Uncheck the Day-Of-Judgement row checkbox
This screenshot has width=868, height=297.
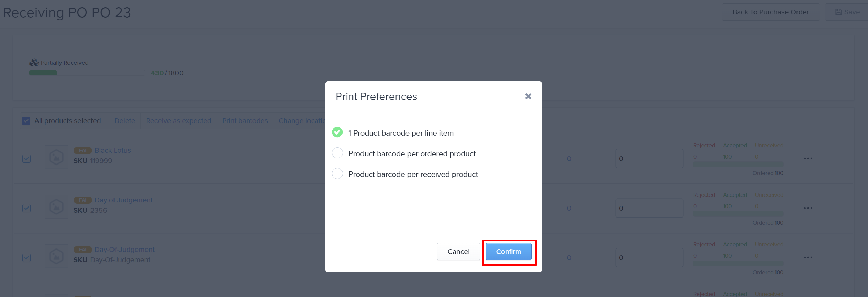pos(26,258)
